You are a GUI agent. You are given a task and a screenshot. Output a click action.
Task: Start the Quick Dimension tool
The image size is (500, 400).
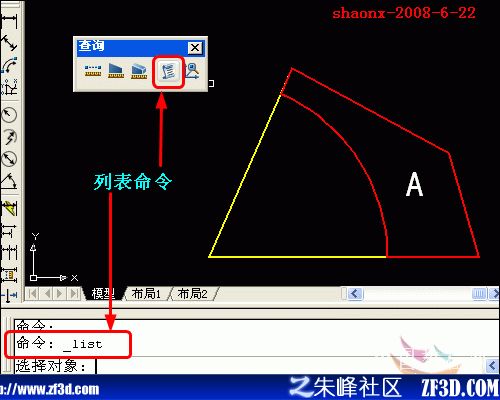[9, 208]
